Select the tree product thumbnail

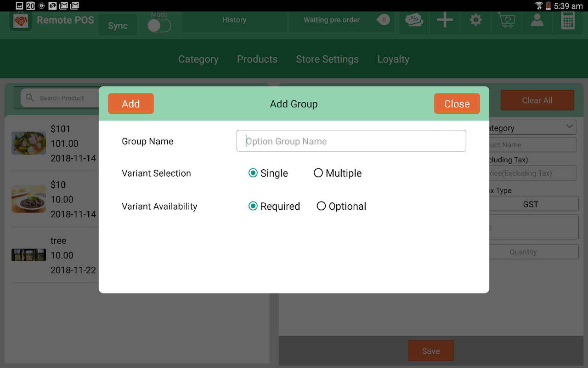pos(28,255)
